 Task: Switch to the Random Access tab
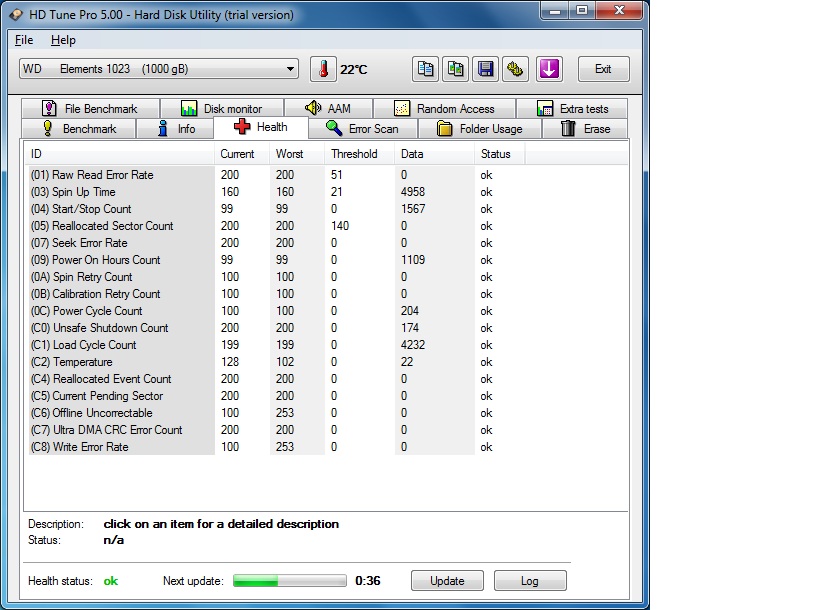point(445,109)
